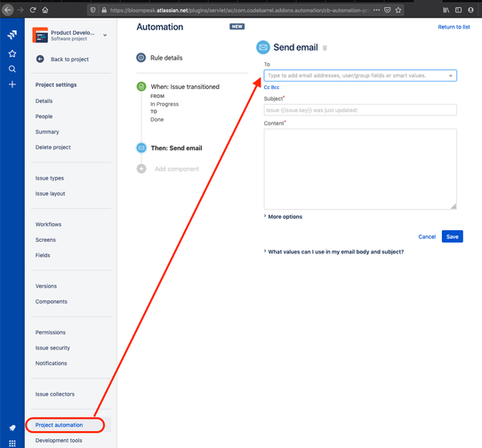Focus the To recipients input field
The image size is (482, 448).
pyautogui.click(x=360, y=76)
